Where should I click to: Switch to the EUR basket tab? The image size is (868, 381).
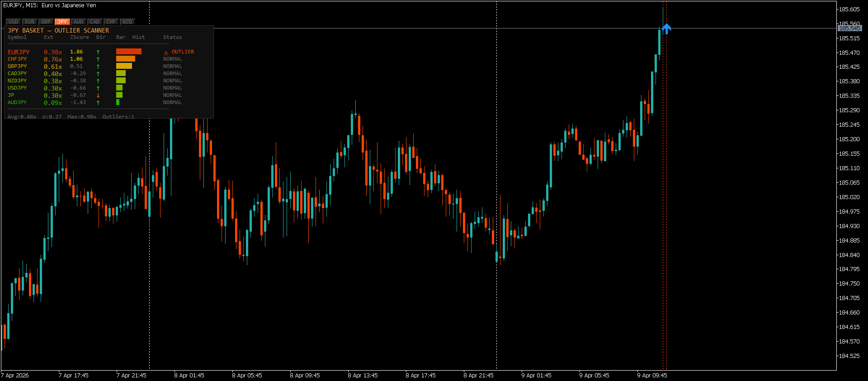coord(30,22)
